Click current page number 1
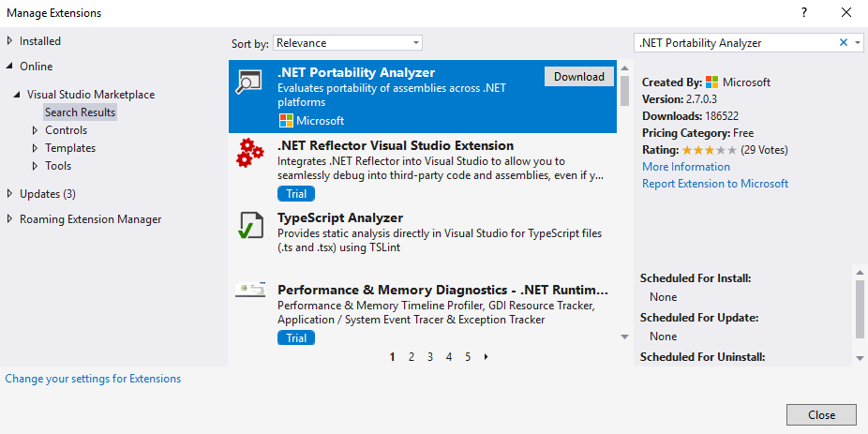The image size is (868, 434). pyautogui.click(x=393, y=357)
